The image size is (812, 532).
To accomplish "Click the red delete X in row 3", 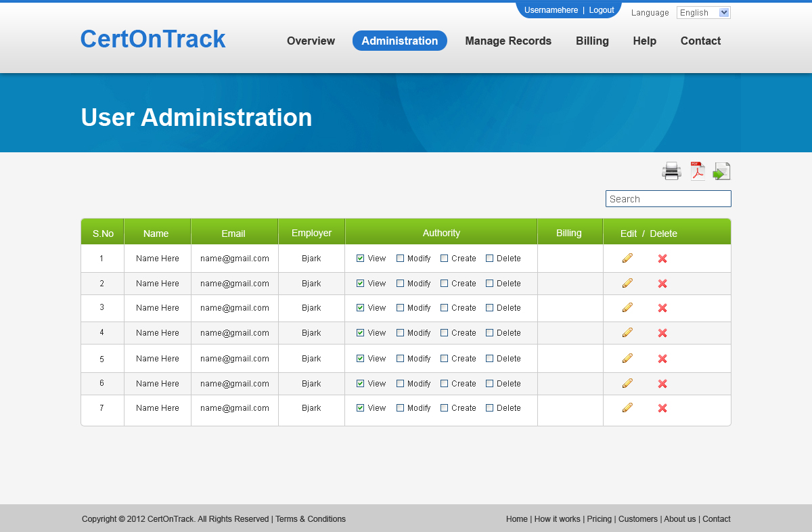I will click(662, 308).
